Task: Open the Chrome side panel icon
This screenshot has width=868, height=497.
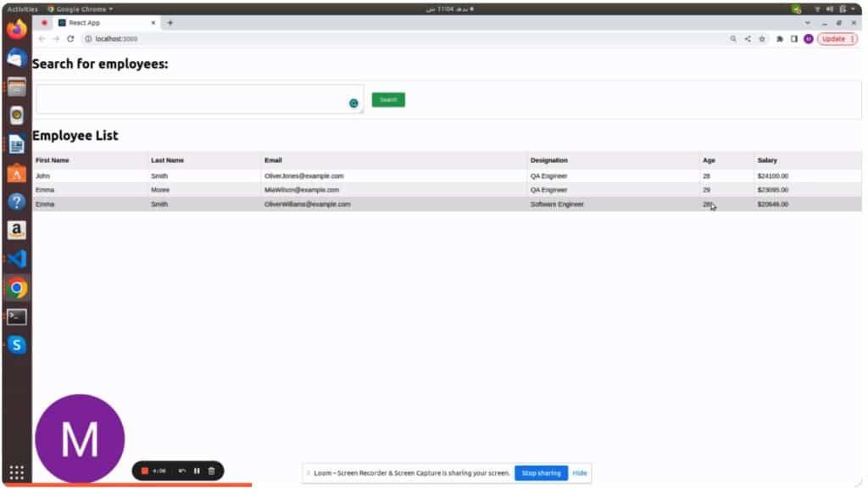Action: click(x=793, y=38)
